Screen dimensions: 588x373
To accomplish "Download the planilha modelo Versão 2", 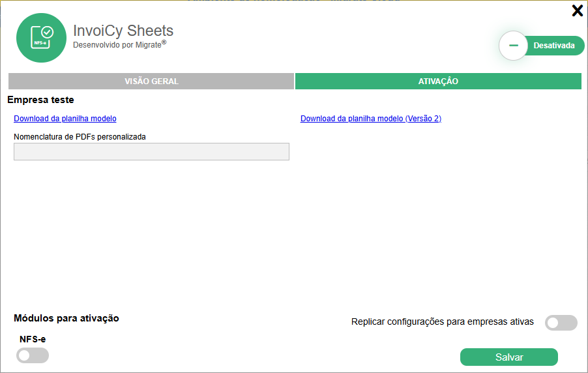I will tap(371, 119).
